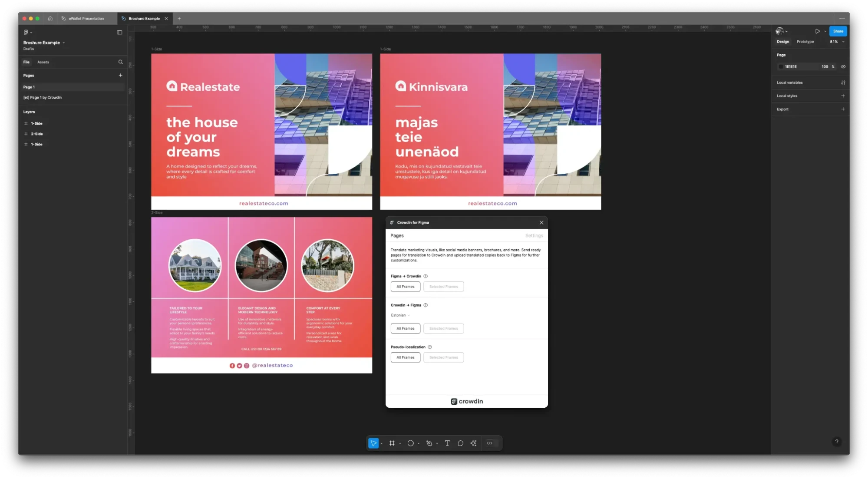Screen dimensions: 868x479
Task: Open Estonian language dropdown
Action: [x=400, y=315]
